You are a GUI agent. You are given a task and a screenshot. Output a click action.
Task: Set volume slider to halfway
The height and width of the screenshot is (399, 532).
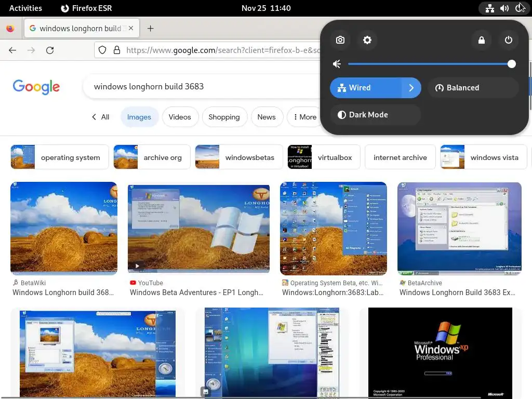coord(430,64)
